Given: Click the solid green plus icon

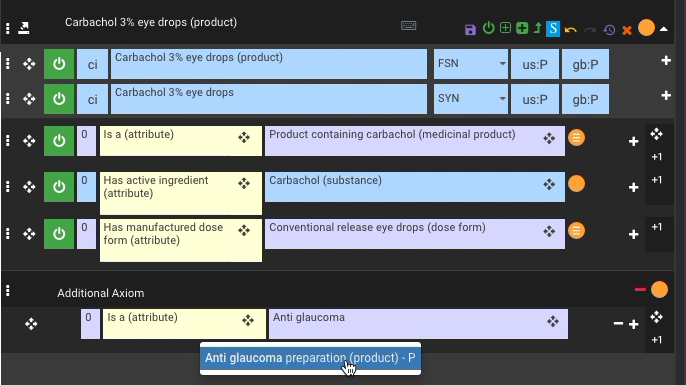Looking at the screenshot, I should [522, 28].
